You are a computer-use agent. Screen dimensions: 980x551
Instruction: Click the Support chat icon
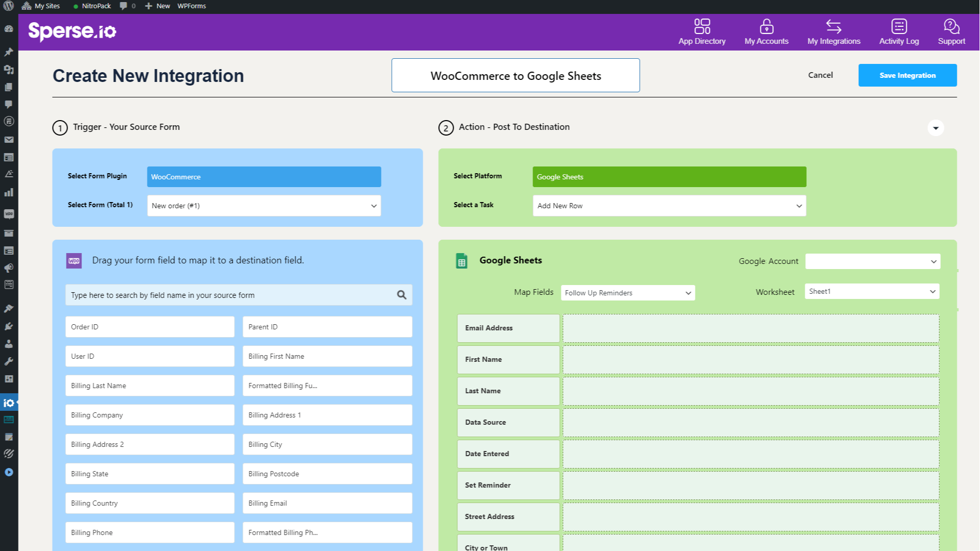pyautogui.click(x=951, y=25)
